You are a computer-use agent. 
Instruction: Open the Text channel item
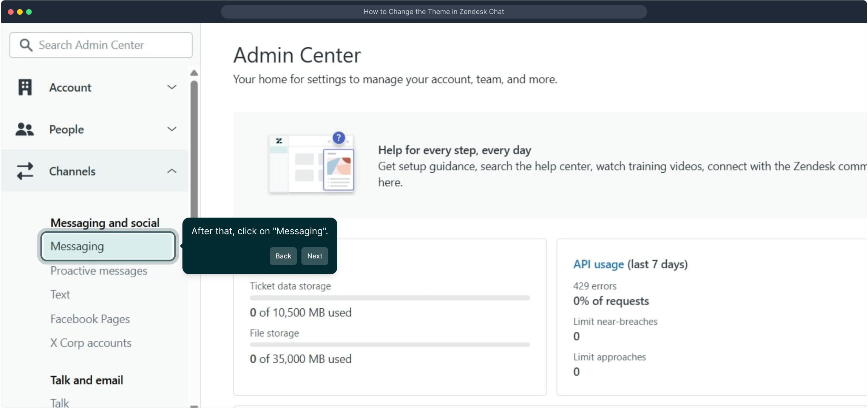click(60, 295)
